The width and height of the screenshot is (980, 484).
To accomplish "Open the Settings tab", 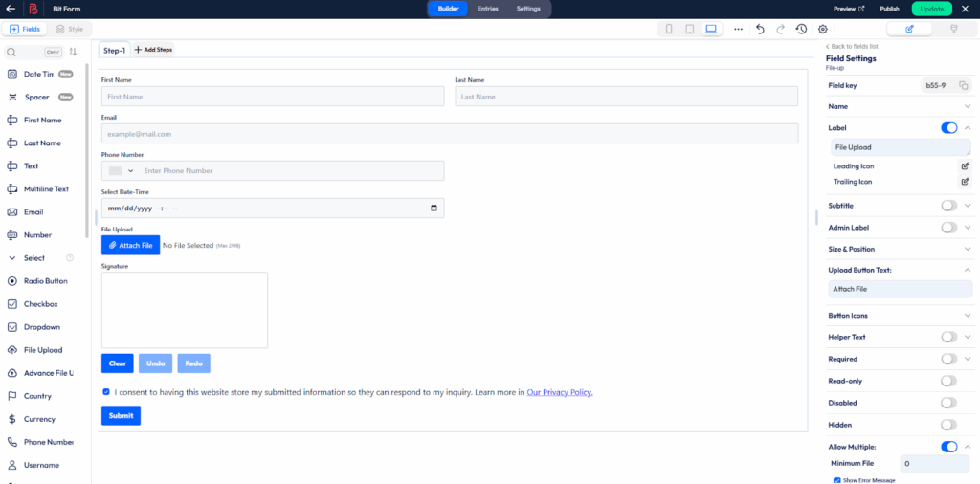I will click(x=528, y=9).
